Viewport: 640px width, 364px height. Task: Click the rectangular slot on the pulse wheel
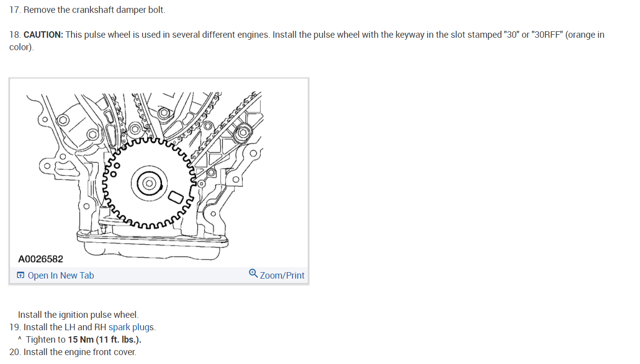(176, 196)
